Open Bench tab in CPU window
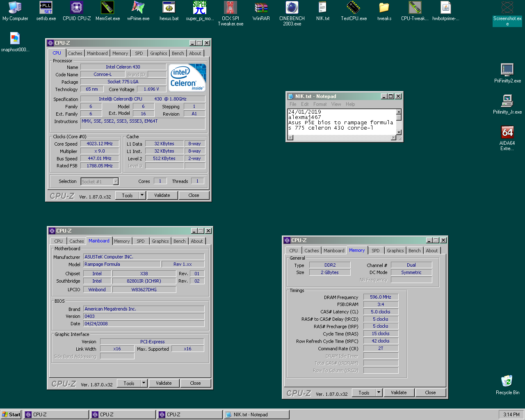 pyautogui.click(x=178, y=53)
